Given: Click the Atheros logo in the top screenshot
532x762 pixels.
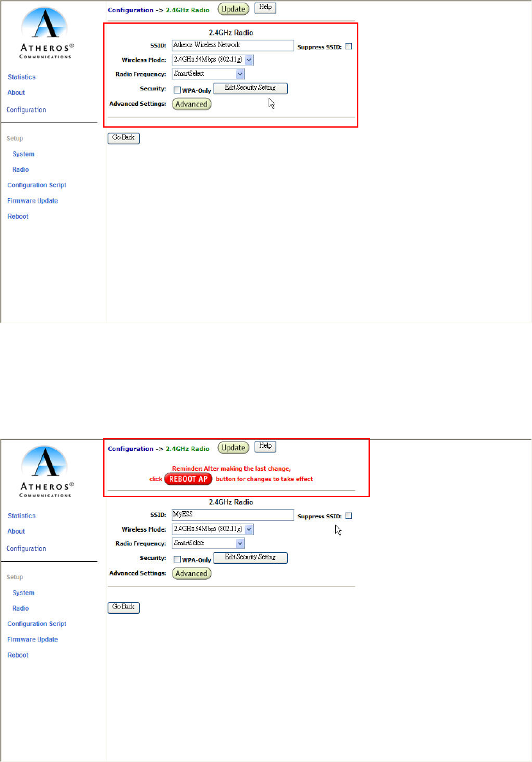Looking at the screenshot, I should click(46, 33).
